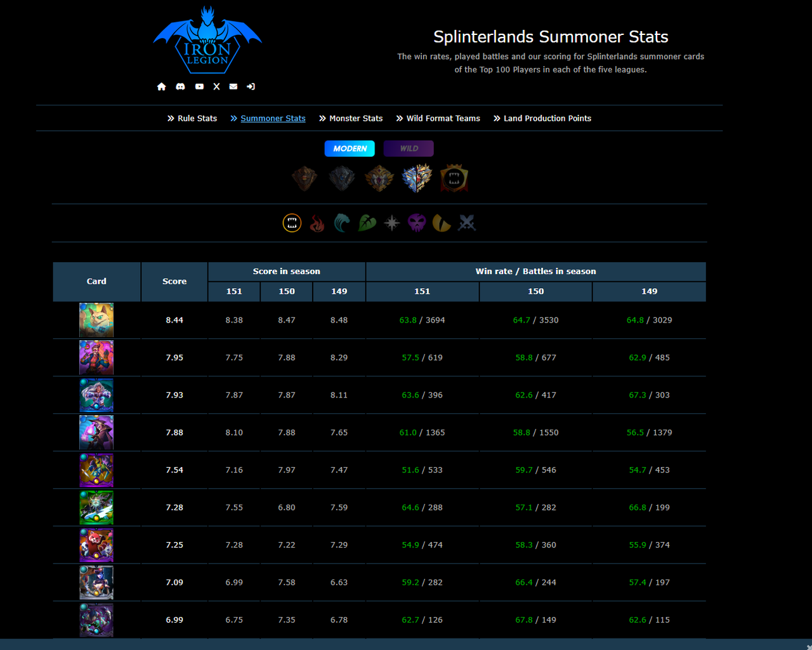Go to the home page icon

pyautogui.click(x=161, y=86)
